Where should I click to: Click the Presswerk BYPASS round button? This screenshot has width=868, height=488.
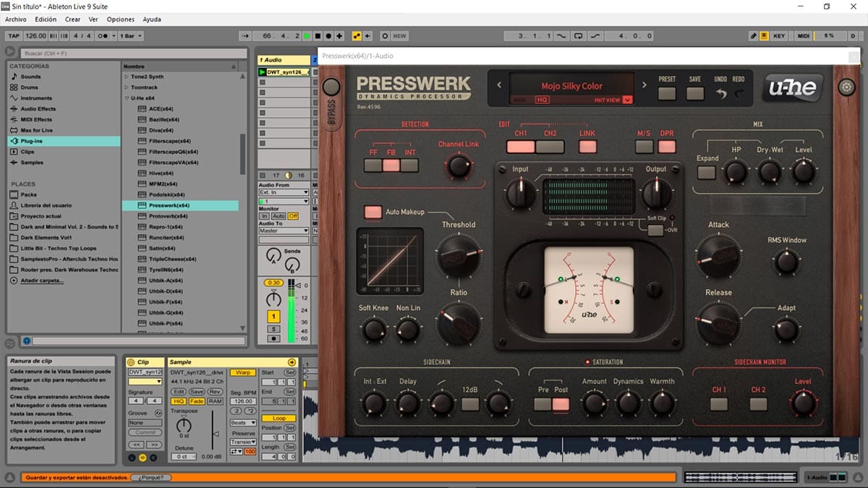click(331, 87)
